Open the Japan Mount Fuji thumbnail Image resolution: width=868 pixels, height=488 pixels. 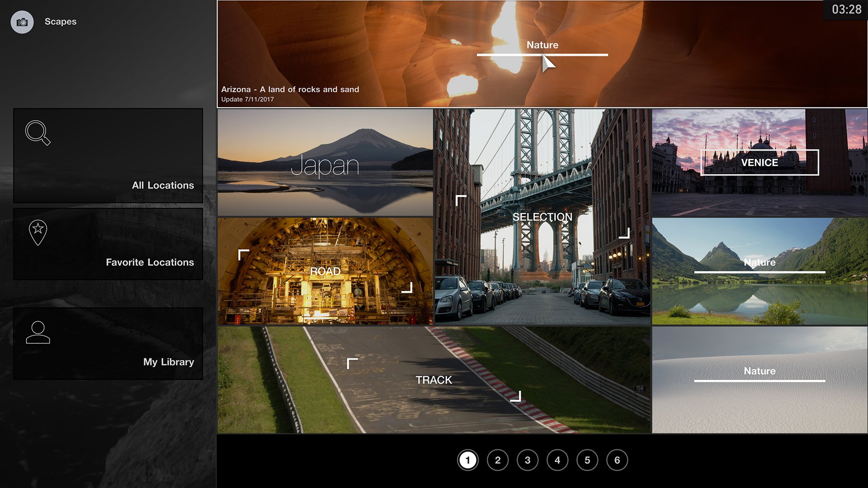coord(325,163)
